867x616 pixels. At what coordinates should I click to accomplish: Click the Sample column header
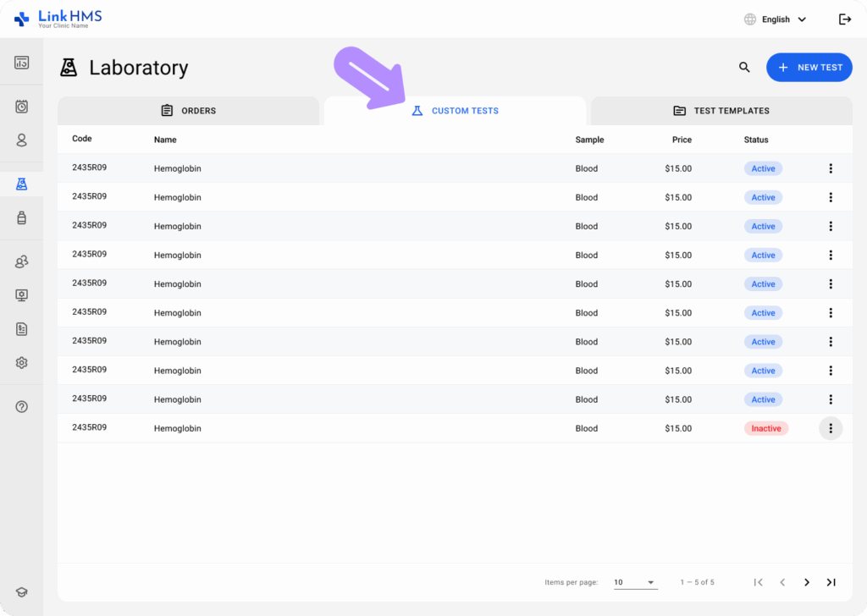(589, 140)
